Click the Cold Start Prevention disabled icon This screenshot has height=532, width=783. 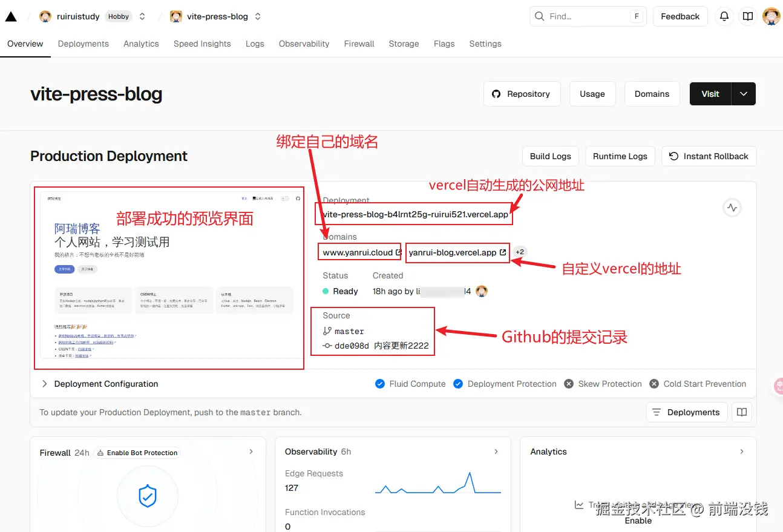[x=654, y=384]
